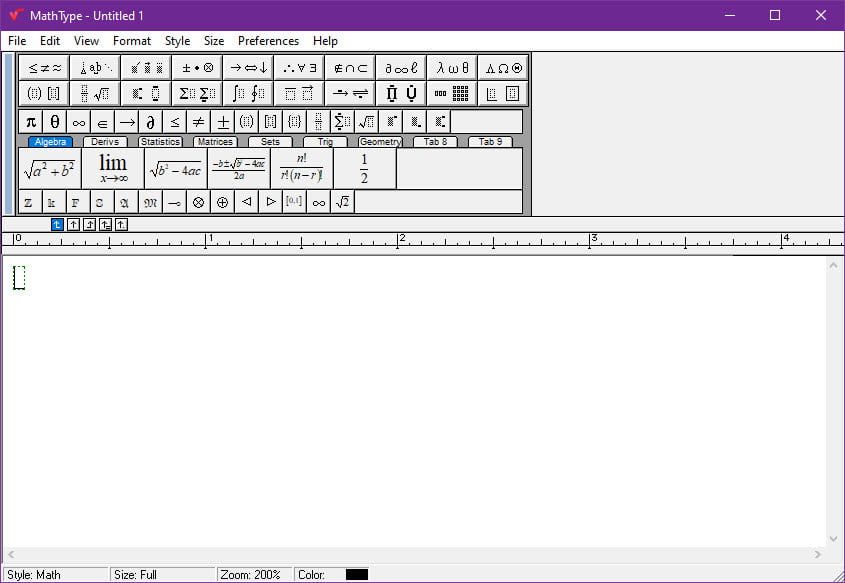This screenshot has height=583, width=845.
Task: Insert the one-half fraction
Action: pyautogui.click(x=365, y=169)
